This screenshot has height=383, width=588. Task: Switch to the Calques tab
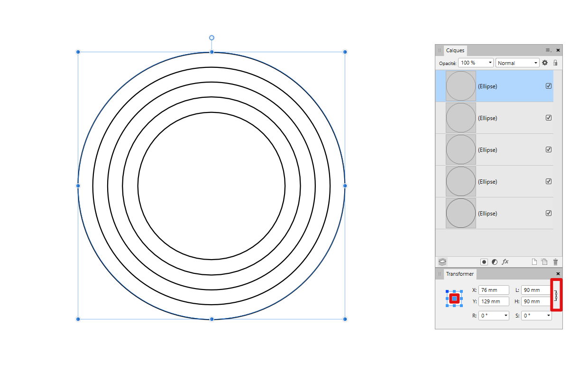[x=455, y=50]
